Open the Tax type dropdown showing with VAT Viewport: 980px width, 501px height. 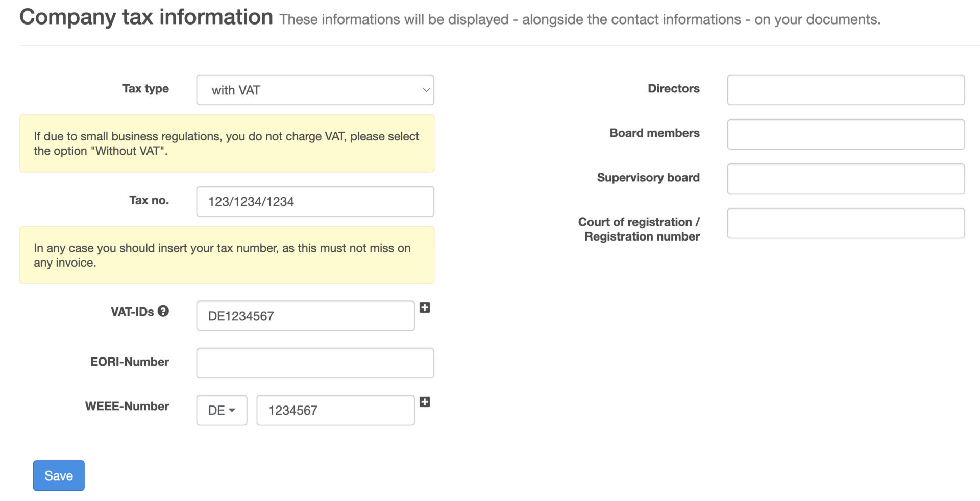[x=315, y=90]
